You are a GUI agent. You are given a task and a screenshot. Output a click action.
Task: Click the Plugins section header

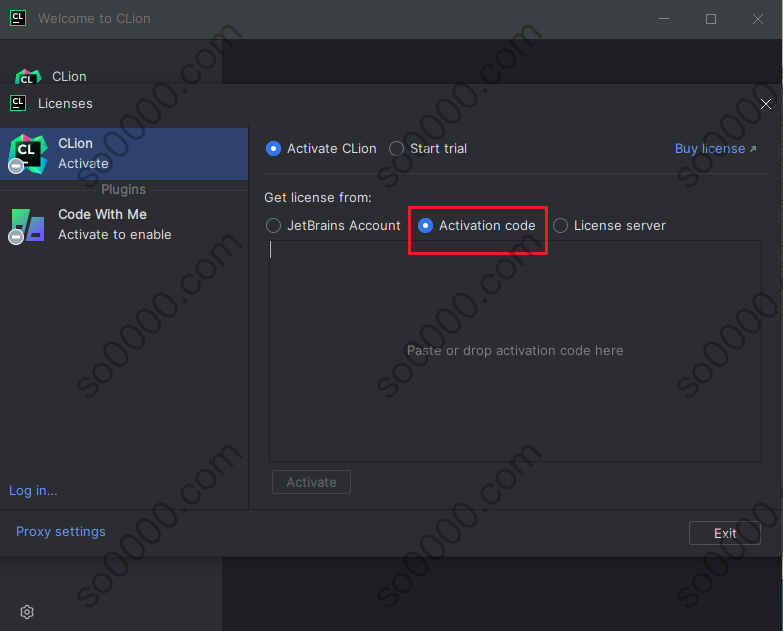pos(123,190)
